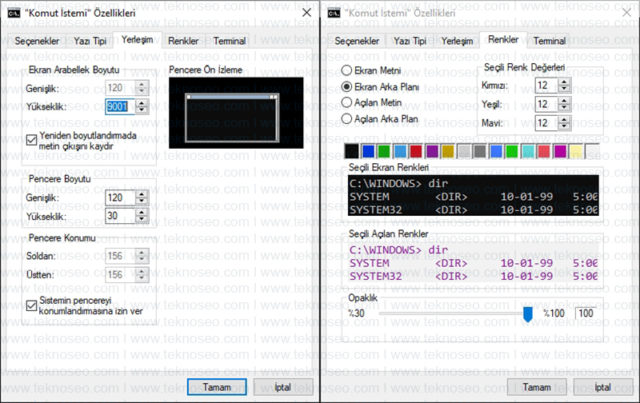This screenshot has height=403, width=640.
Task: Decrease the Kırmızı value with down arrow
Action: click(564, 89)
